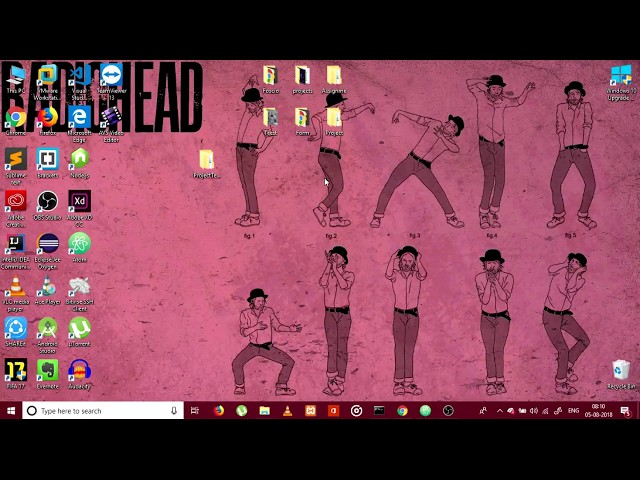This screenshot has width=640, height=480.
Task: Open Microsoft Office from the taskbar
Action: coord(333,411)
